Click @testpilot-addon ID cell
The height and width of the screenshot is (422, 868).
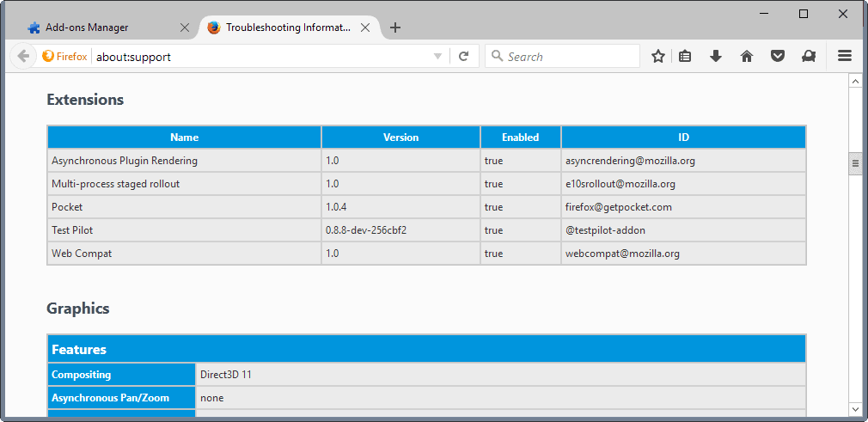point(684,230)
